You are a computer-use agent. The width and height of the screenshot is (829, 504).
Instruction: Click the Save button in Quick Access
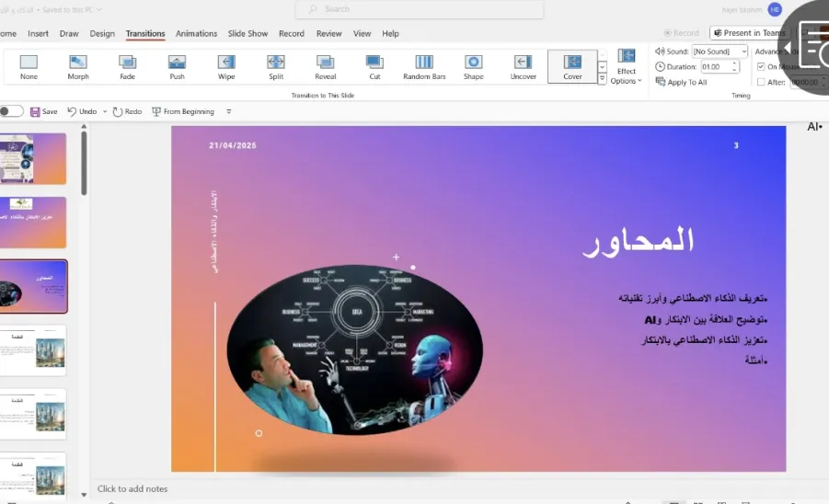[x=44, y=111]
